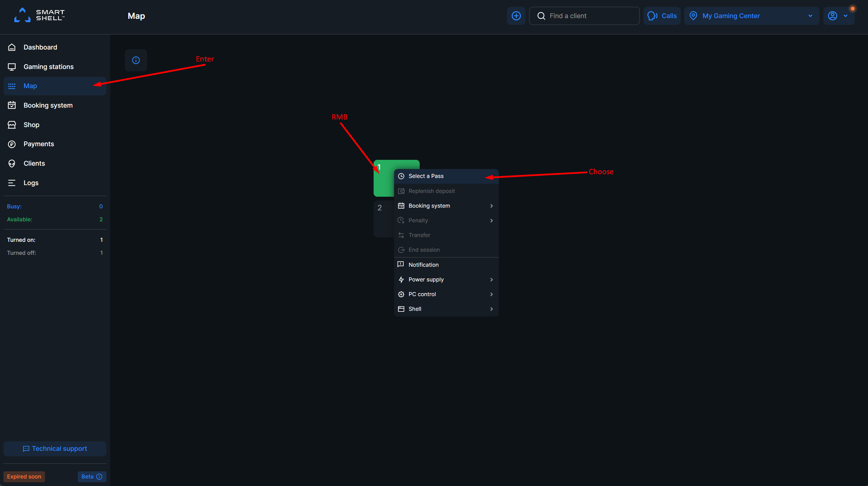Click the Expired soon label
The width and height of the screenshot is (868, 486).
(x=24, y=476)
